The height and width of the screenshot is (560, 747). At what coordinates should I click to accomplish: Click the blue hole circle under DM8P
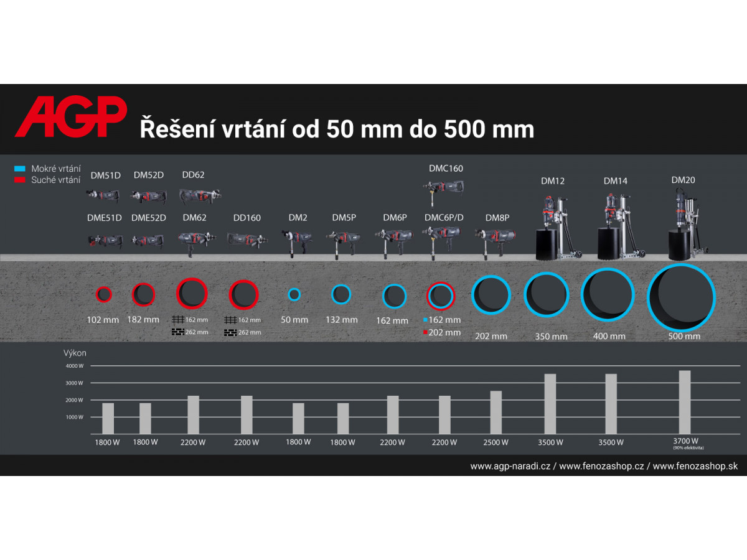tap(491, 295)
